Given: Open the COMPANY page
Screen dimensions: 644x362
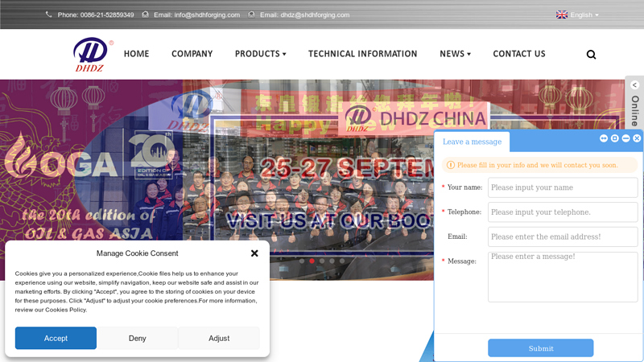Looking at the screenshot, I should pyautogui.click(x=192, y=54).
